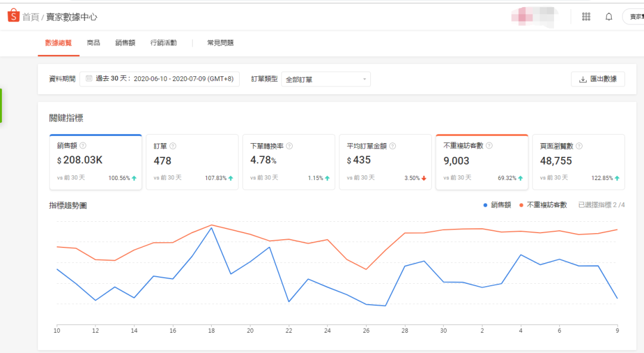Click the blurred account name area
The height and width of the screenshot is (353, 644).
[535, 17]
